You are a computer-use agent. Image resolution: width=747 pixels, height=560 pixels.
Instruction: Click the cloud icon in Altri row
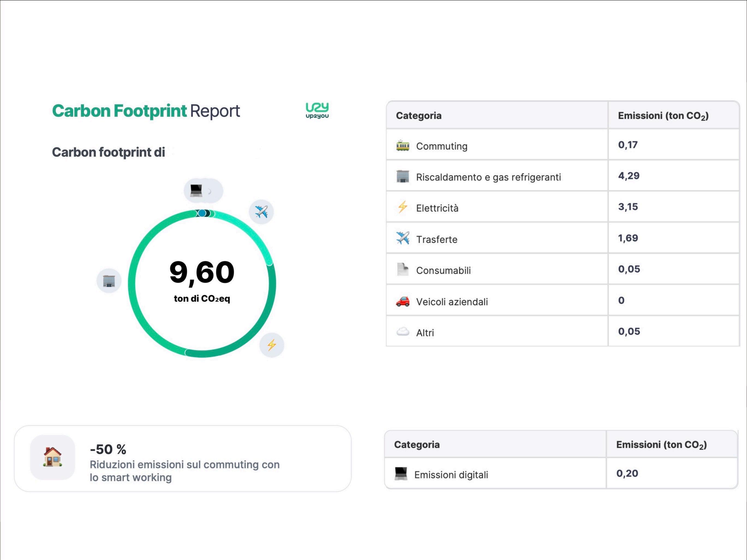(402, 332)
